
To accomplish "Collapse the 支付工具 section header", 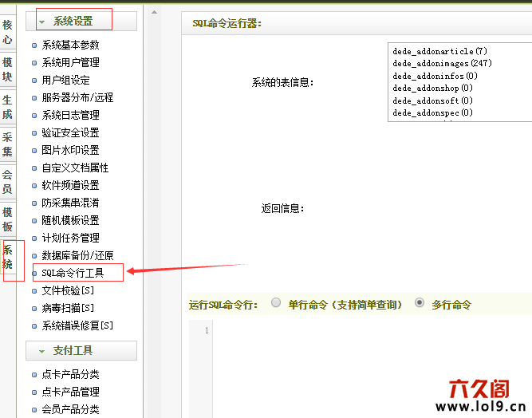I will click(x=81, y=351).
